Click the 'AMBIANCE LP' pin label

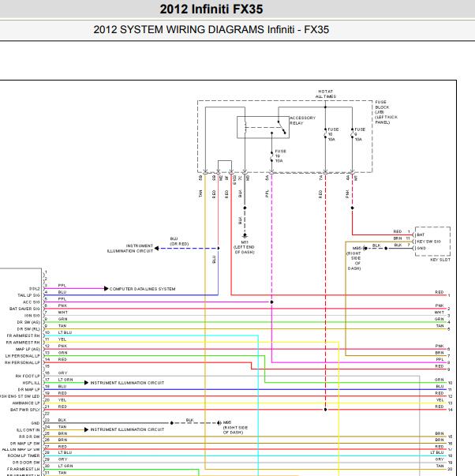point(26,403)
